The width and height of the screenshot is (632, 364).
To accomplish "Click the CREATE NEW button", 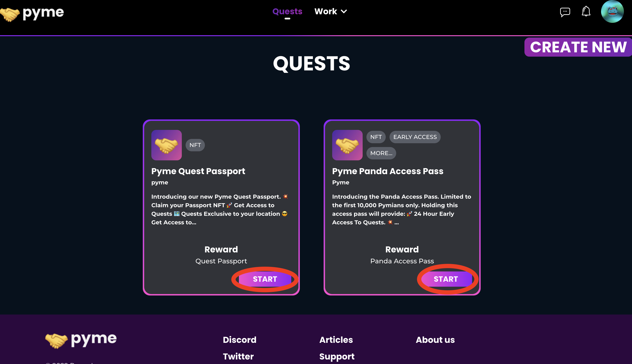I will click(578, 47).
